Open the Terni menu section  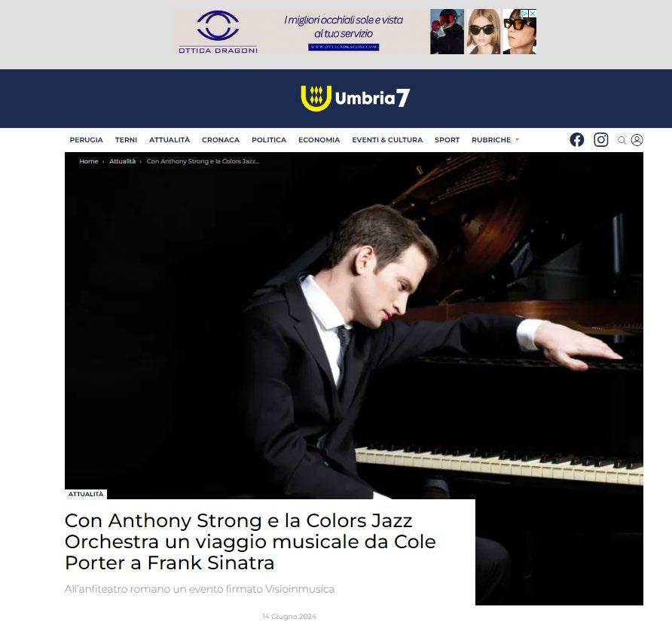pos(126,140)
